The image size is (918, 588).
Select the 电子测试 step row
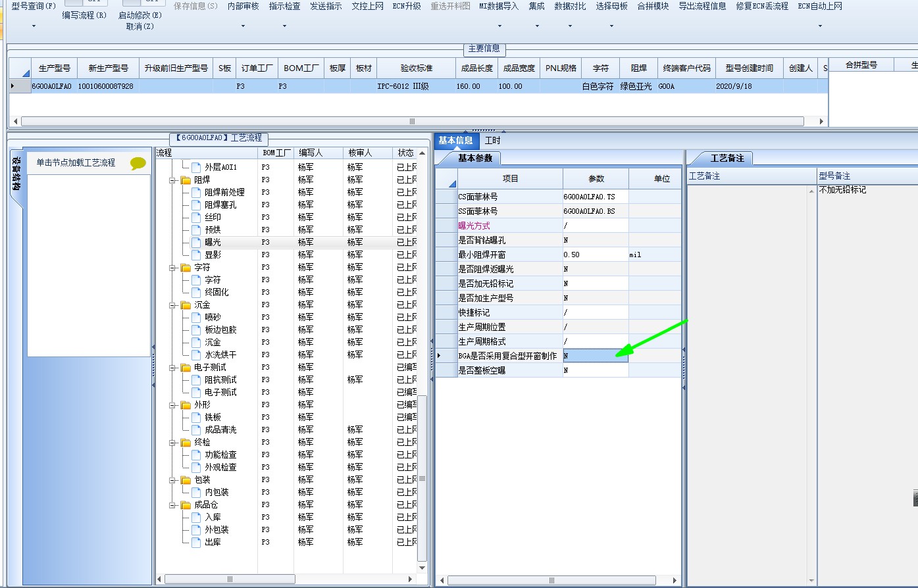pos(286,393)
